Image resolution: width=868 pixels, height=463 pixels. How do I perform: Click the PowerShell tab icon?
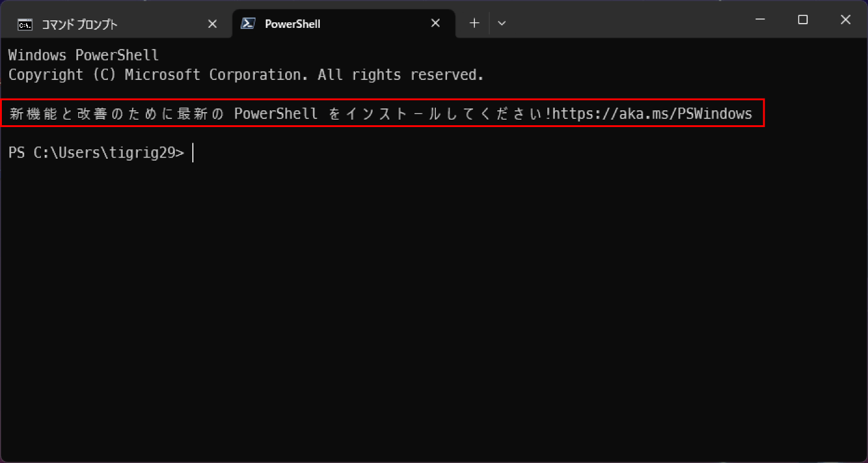pos(249,24)
